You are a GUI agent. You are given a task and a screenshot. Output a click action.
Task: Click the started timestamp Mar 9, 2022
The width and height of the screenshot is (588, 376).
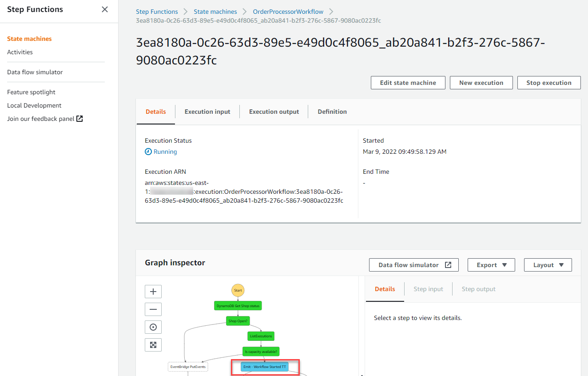click(x=405, y=152)
